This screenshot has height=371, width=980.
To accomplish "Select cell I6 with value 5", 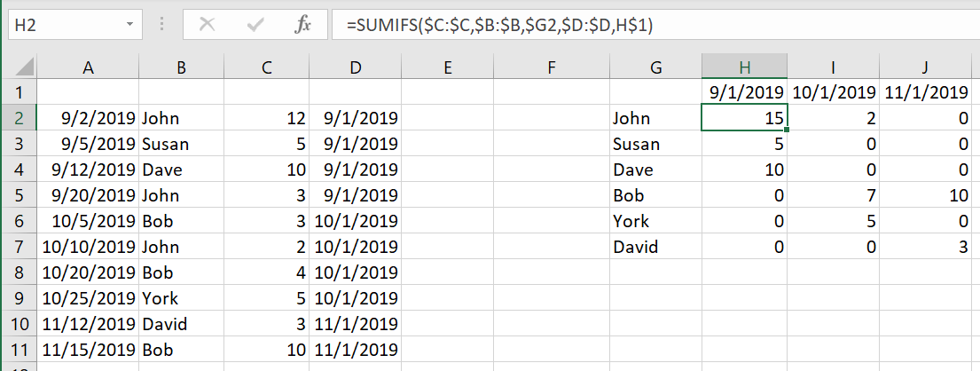I will (833, 221).
